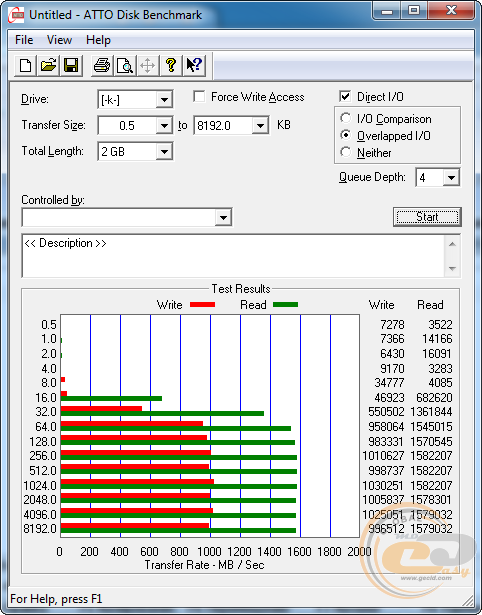Click the red Write legend swatch
Viewport: 482px width, 615px height.
point(202,305)
